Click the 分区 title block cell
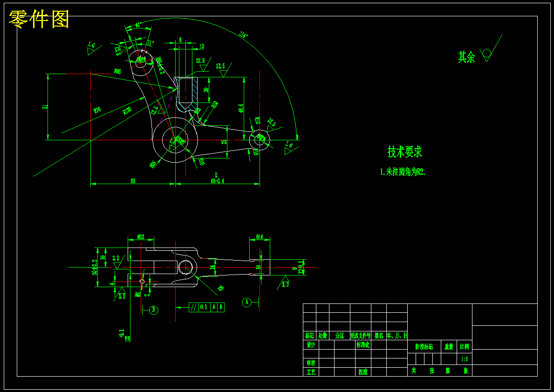 pyautogui.click(x=340, y=336)
